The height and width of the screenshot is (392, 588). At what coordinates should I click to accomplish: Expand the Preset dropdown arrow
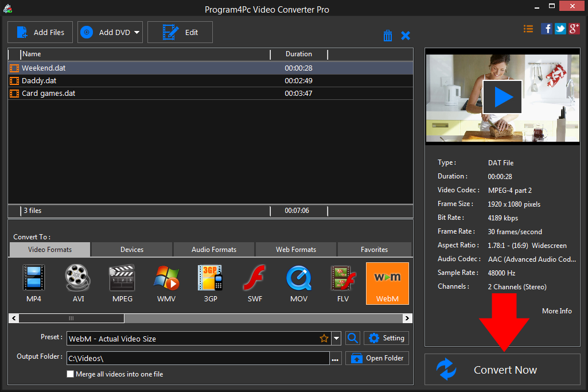pyautogui.click(x=337, y=339)
